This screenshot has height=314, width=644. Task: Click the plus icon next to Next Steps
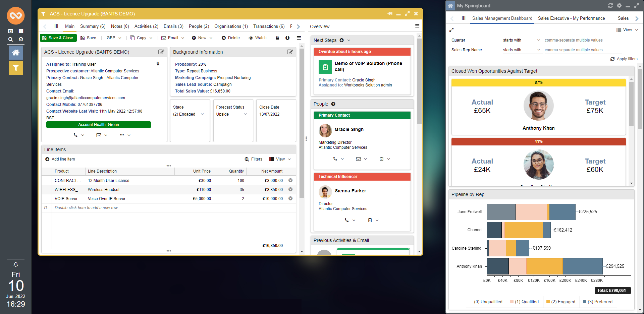coord(341,40)
